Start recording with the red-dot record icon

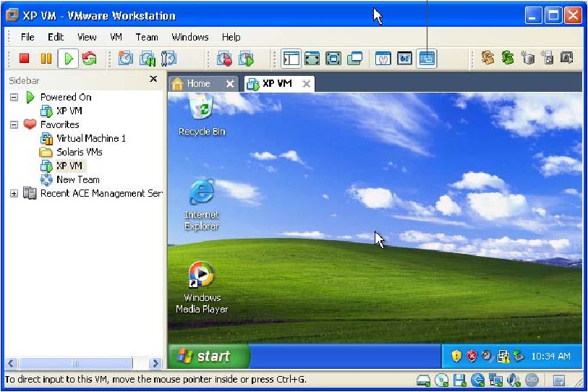pos(224,59)
